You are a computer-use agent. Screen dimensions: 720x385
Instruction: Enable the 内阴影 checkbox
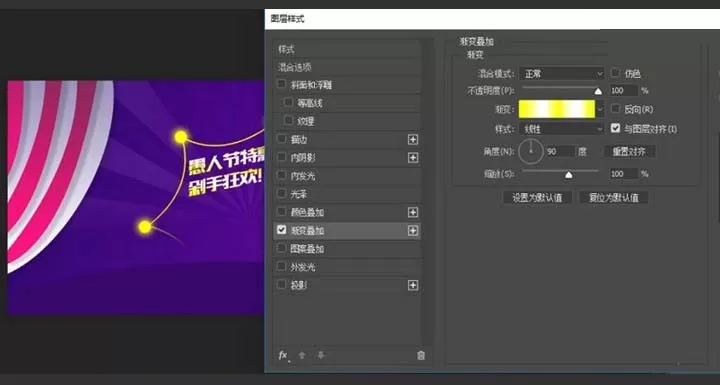[x=281, y=157]
